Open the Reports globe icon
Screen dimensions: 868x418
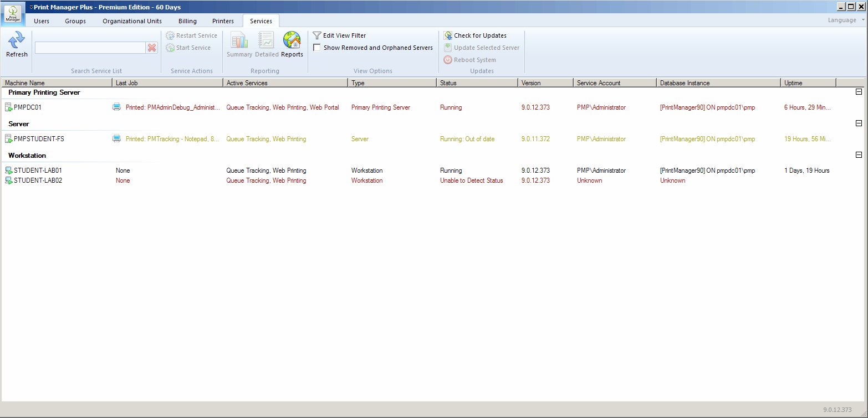[x=292, y=40]
